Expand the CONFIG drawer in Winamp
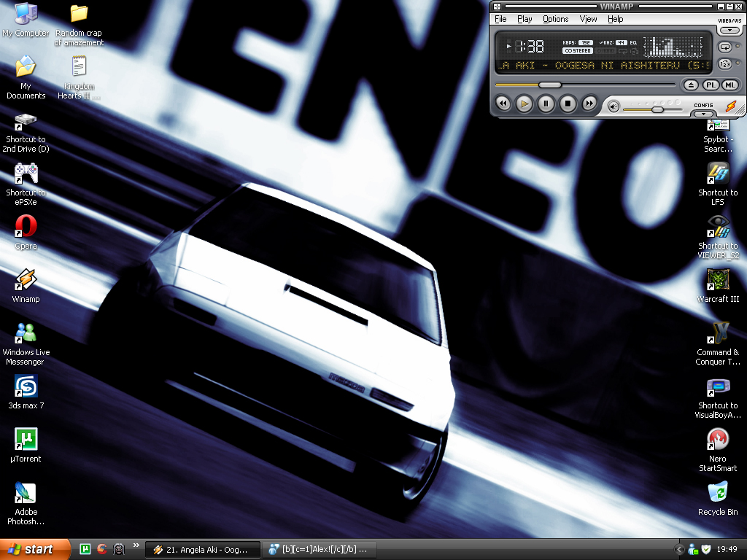The height and width of the screenshot is (560, 747). click(704, 114)
